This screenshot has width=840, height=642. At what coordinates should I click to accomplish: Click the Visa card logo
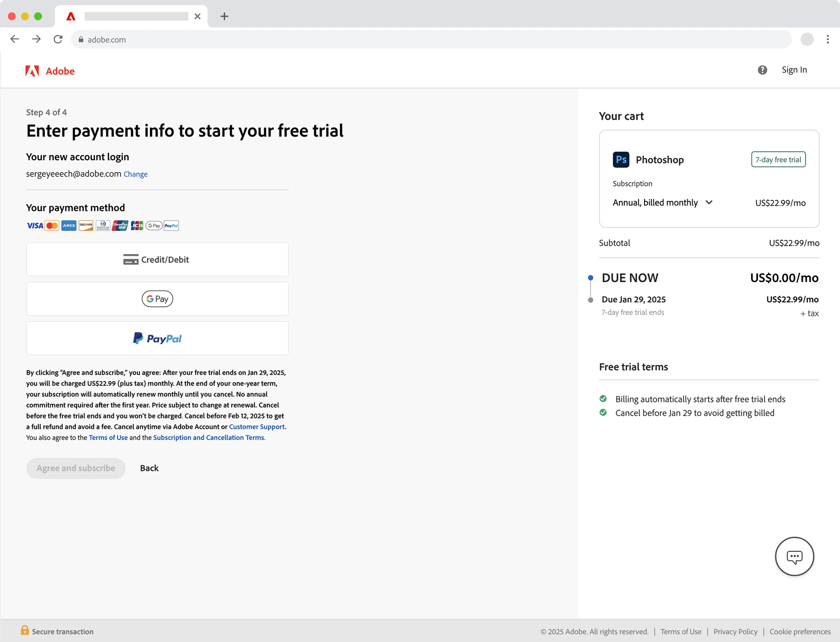coord(35,226)
